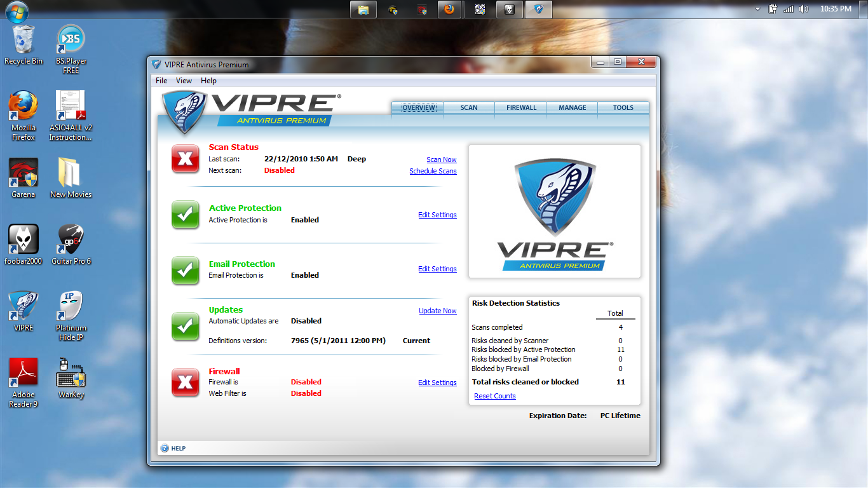The image size is (868, 488).
Task: Click the VIPRE icon in the title bar
Action: coord(157,64)
